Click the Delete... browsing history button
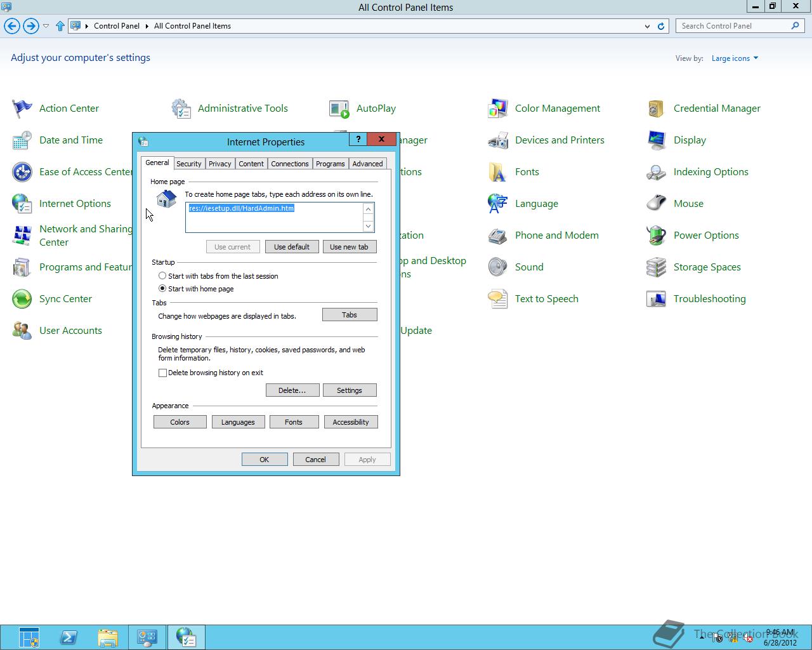Viewport: 812px width, 650px height. click(292, 390)
